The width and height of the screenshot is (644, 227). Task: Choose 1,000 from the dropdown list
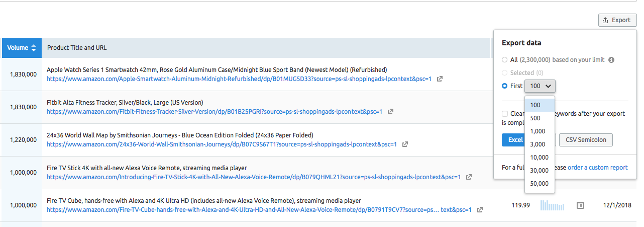(x=540, y=131)
